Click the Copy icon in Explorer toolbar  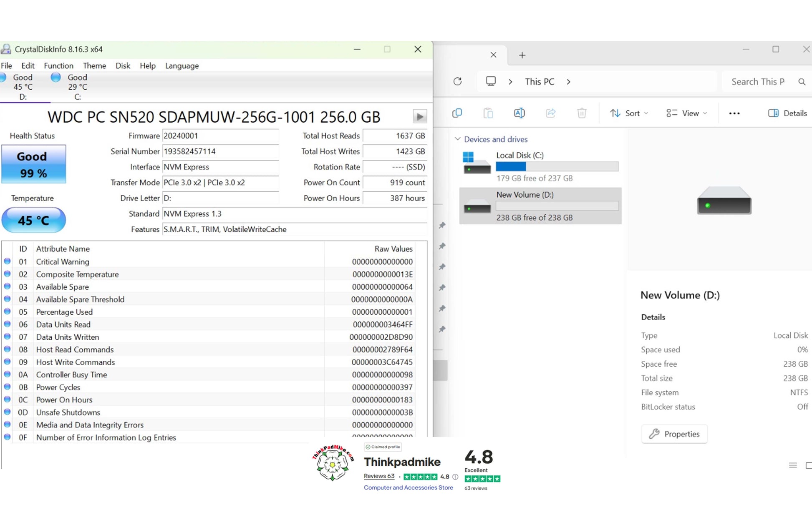coord(457,113)
